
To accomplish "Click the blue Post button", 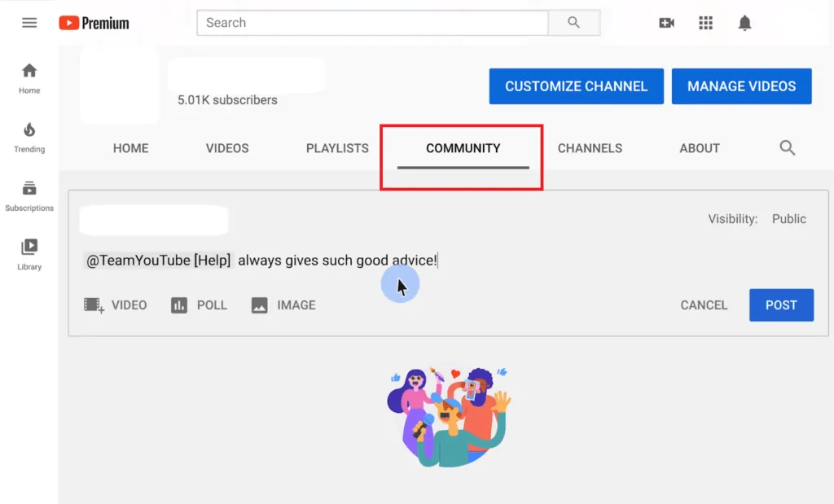I will 781,305.
